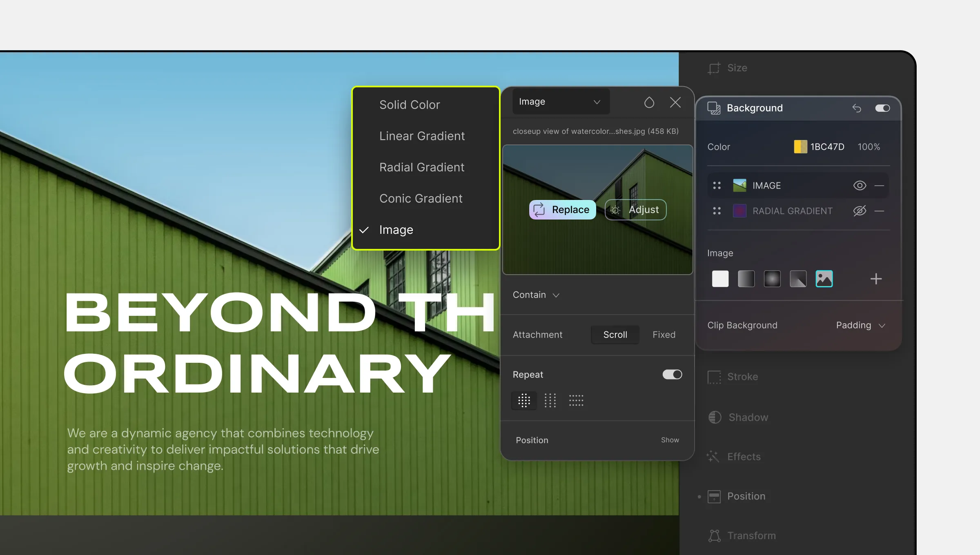Select Linear Gradient from background type menu
Image resolution: width=980 pixels, height=555 pixels.
coord(422,136)
